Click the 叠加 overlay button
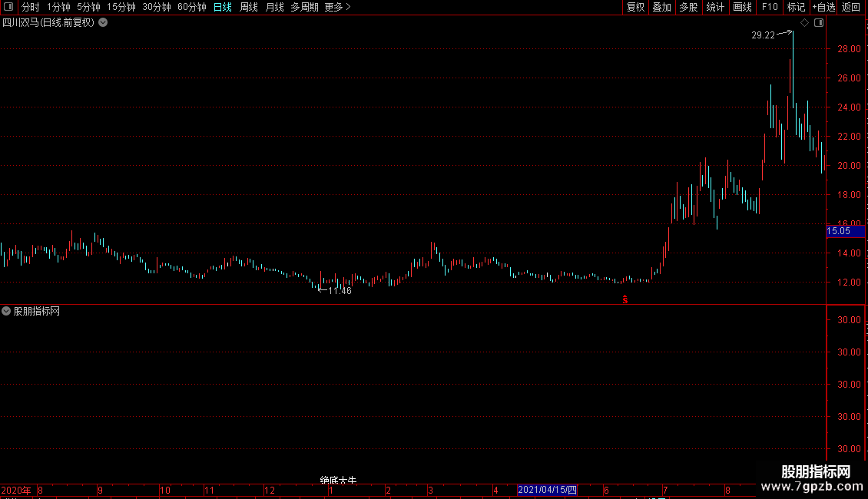The width and height of the screenshot is (868, 499). [x=662, y=7]
